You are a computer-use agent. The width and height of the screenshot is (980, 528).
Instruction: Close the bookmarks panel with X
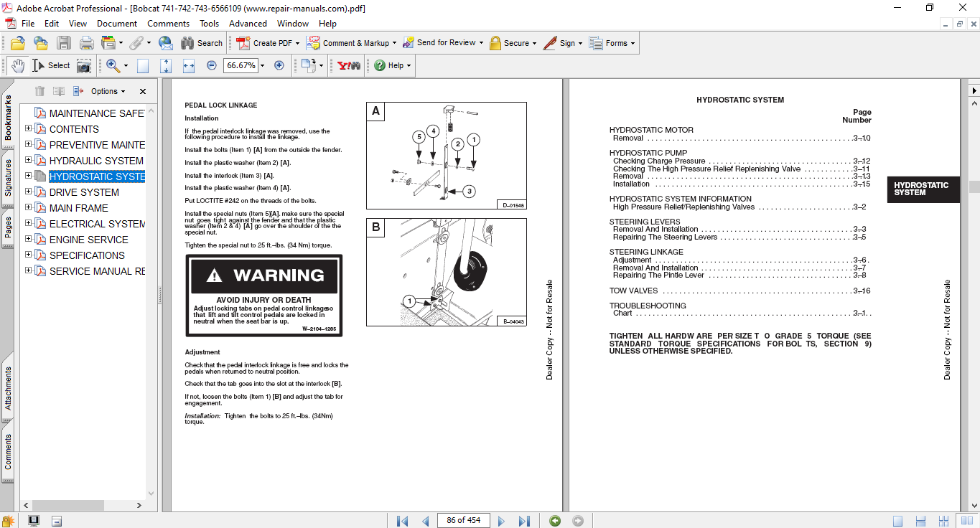point(143,91)
